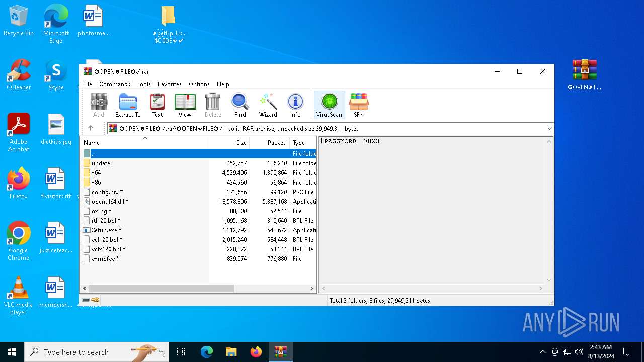
Task: Go up one folder level arrow
Action: [91, 128]
